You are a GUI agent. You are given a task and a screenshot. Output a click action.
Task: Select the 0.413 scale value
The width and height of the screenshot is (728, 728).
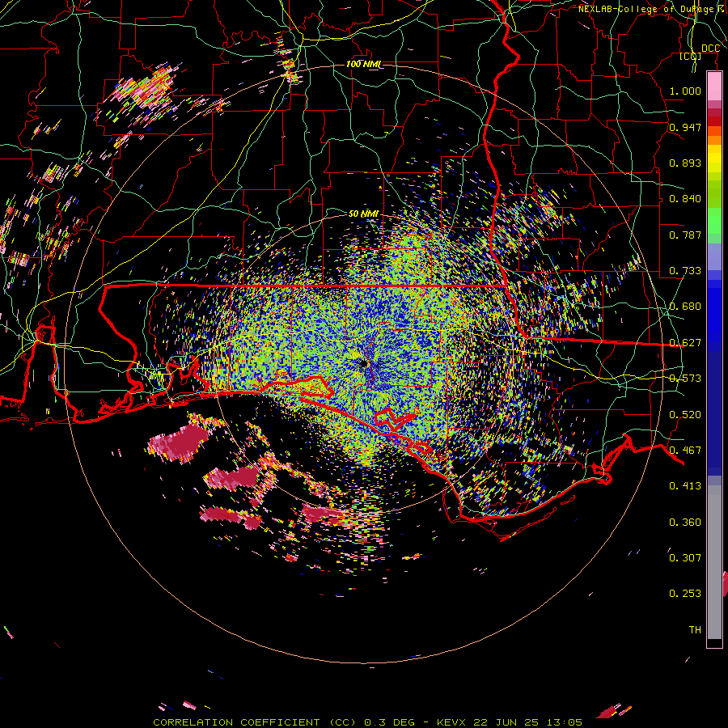685,486
